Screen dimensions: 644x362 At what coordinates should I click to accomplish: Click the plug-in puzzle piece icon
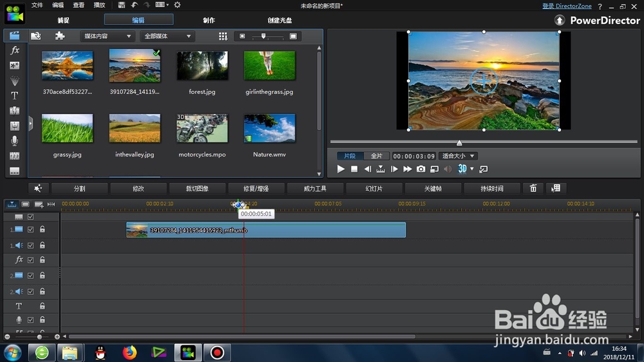60,36
